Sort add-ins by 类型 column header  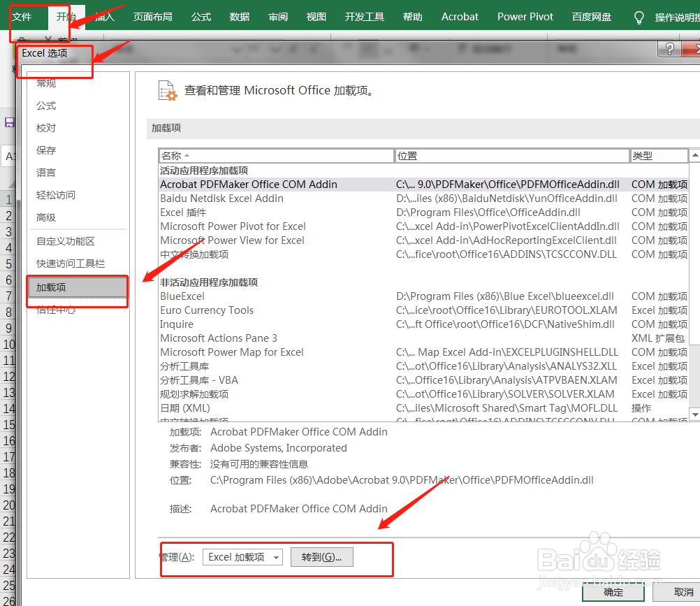point(659,156)
